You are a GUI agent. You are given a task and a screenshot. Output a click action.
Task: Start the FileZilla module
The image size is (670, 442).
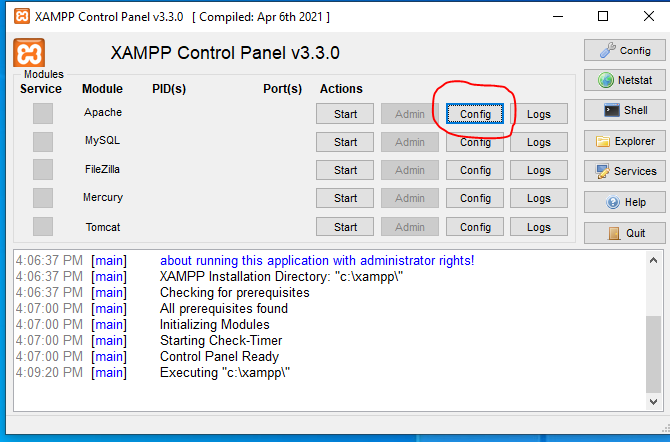345,170
